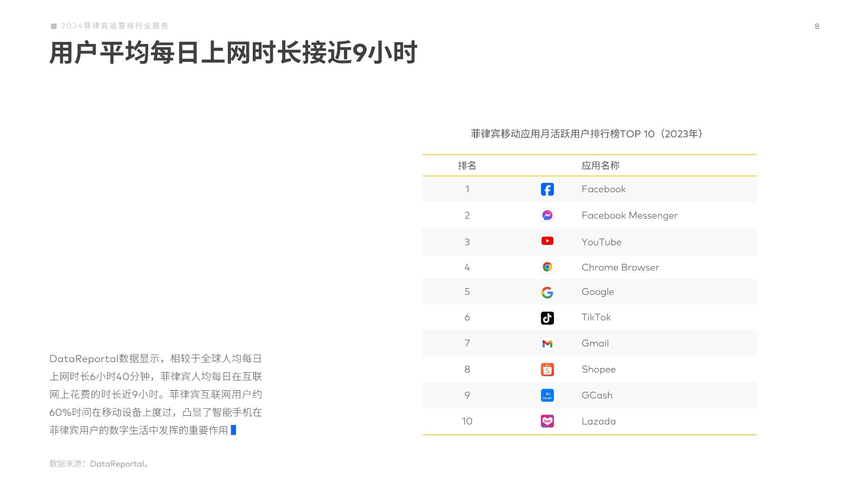Select the "TikTok" app name
The height and width of the screenshot is (488, 868).
(596, 317)
